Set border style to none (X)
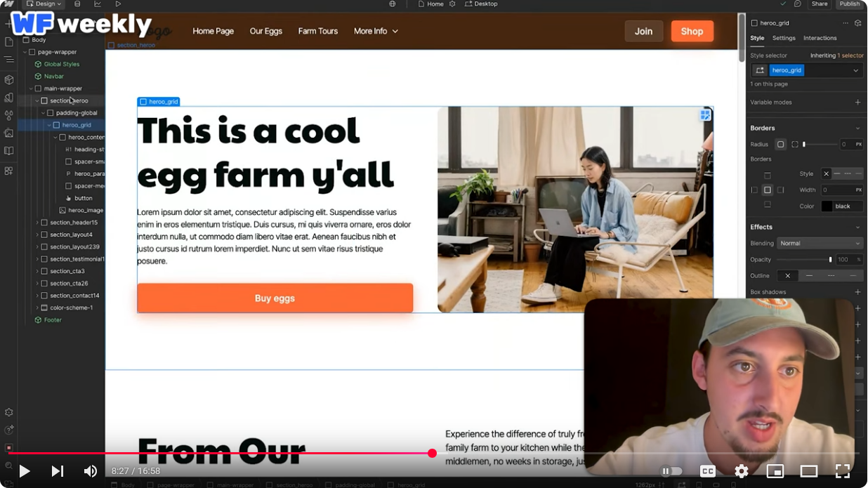The image size is (868, 488). point(826,173)
